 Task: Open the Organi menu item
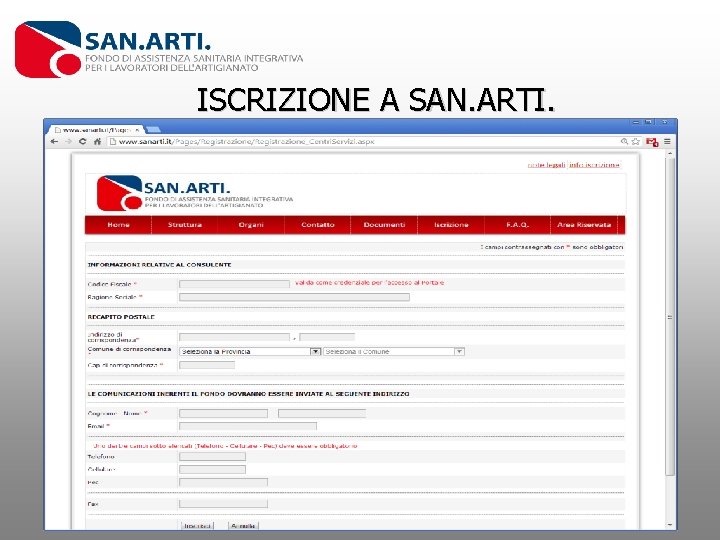pyautogui.click(x=251, y=225)
